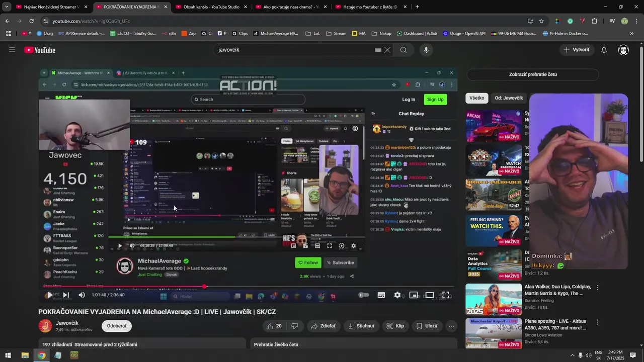644x362 pixels.
Task: Open the YouTube guide hamburger menu
Action: pos(12,50)
